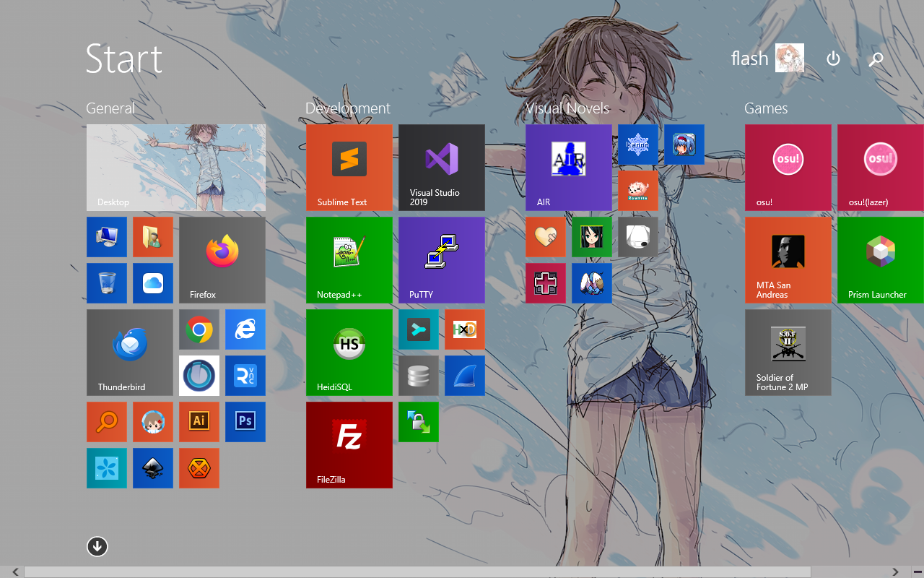The width and height of the screenshot is (924, 578).
Task: Open the green tile with dark-haired girl
Action: click(x=592, y=237)
